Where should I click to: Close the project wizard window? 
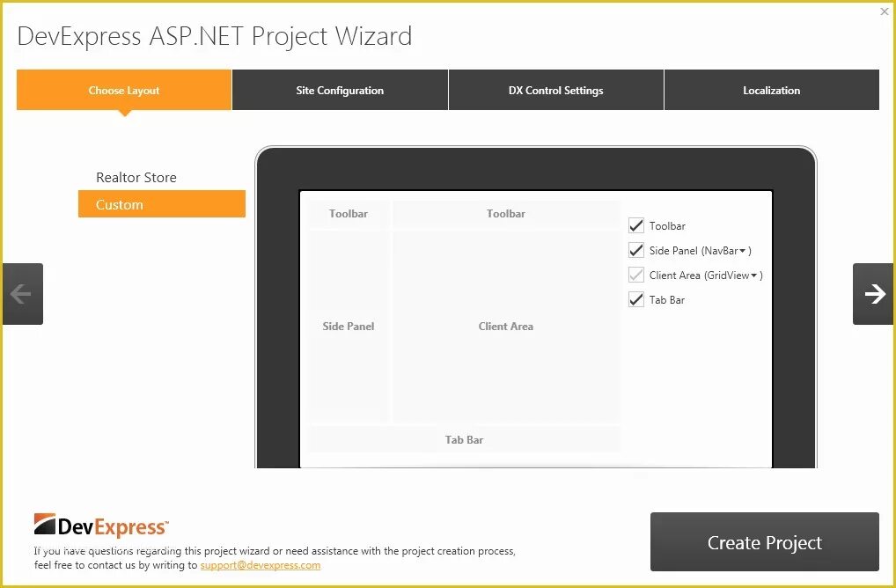point(885,11)
